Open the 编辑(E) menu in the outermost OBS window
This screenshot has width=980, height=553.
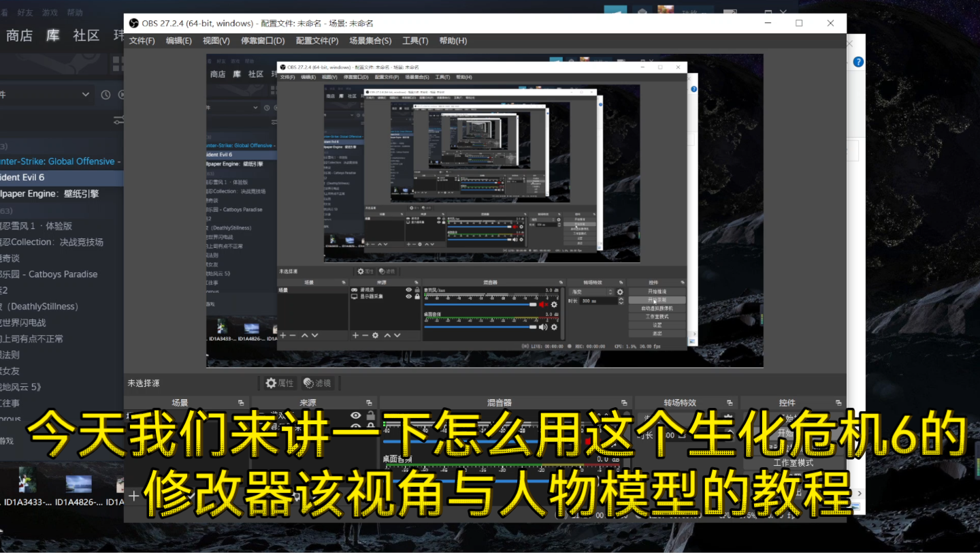point(179,41)
